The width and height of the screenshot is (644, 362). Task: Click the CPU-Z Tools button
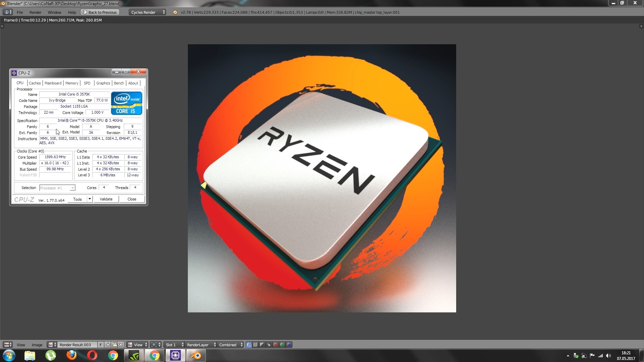(x=77, y=199)
